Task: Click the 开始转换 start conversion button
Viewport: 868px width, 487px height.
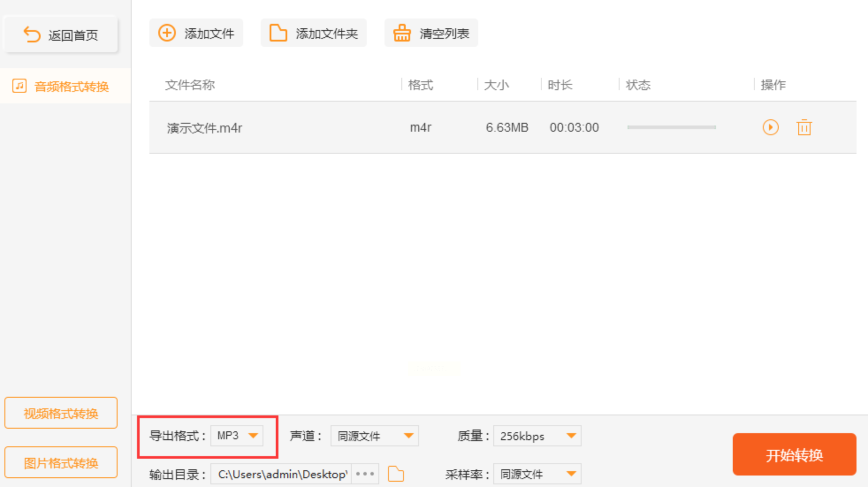Action: pyautogui.click(x=794, y=455)
